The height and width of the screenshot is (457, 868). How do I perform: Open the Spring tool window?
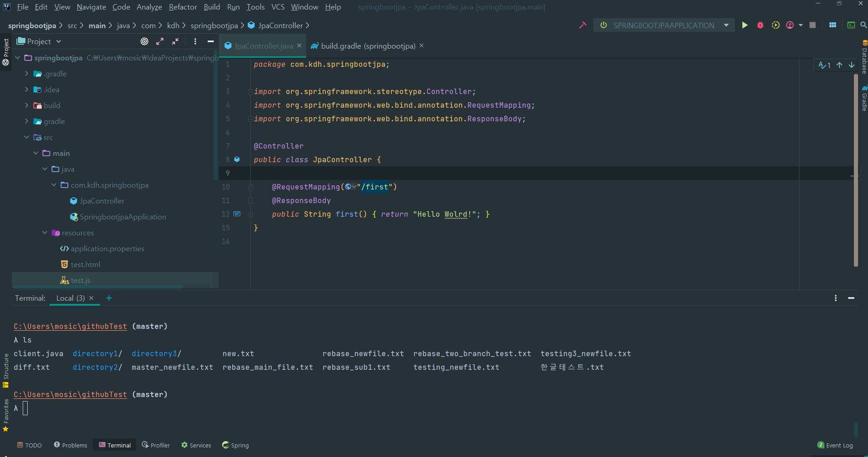coord(235,445)
